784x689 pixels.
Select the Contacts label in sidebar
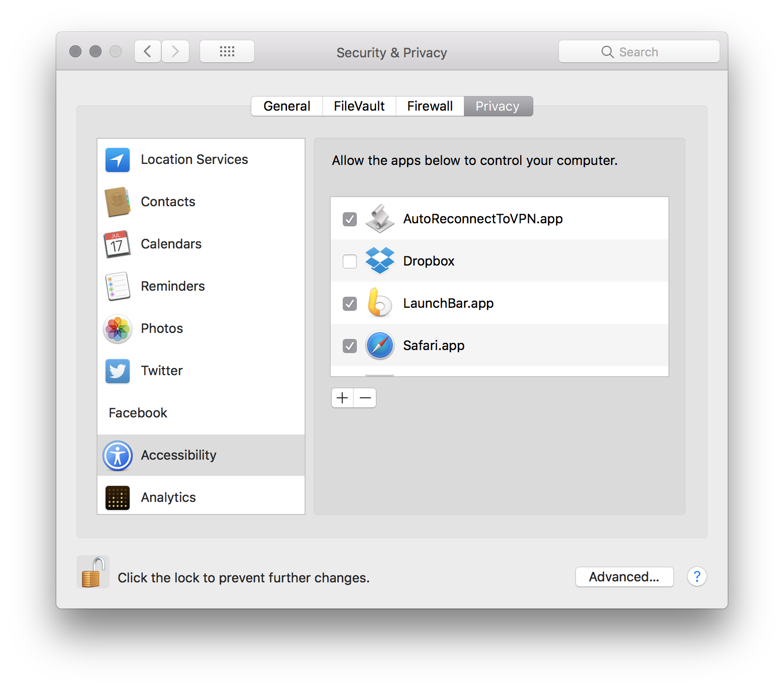click(168, 202)
